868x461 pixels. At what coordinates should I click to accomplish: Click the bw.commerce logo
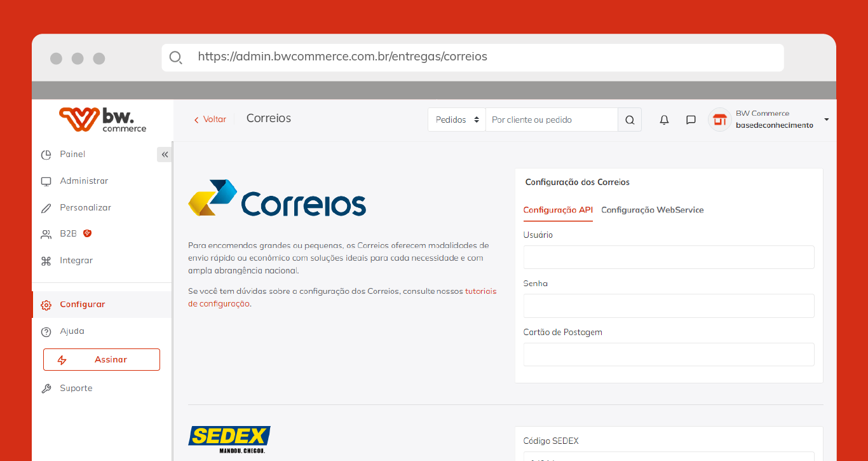(x=103, y=120)
